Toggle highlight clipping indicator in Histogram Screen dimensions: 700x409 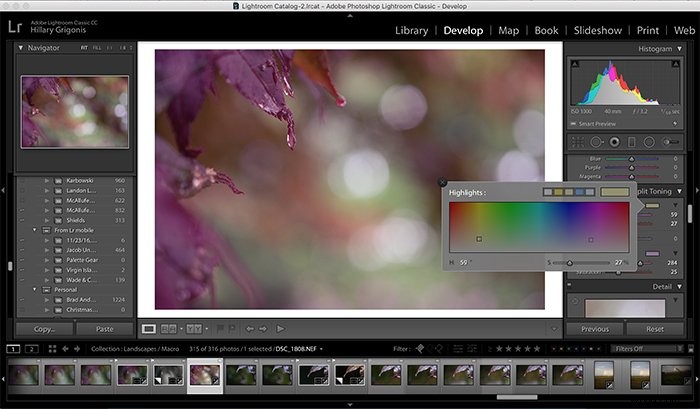coord(676,64)
